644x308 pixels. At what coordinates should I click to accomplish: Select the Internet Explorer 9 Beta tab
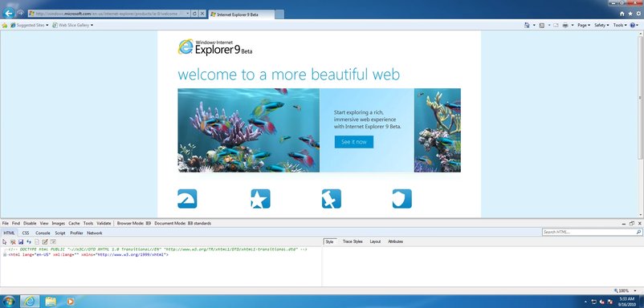coord(242,14)
